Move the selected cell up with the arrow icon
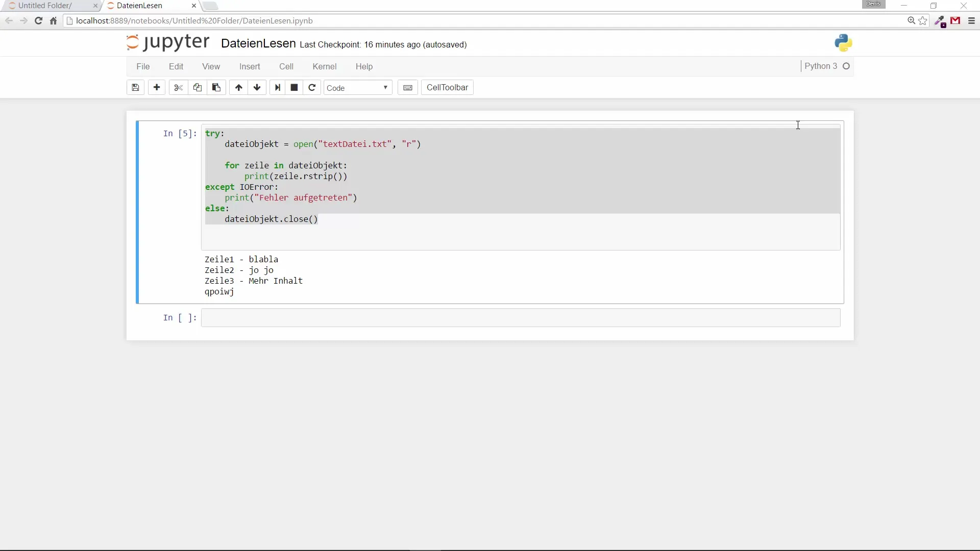Screen dimensions: 980x551 (238, 88)
